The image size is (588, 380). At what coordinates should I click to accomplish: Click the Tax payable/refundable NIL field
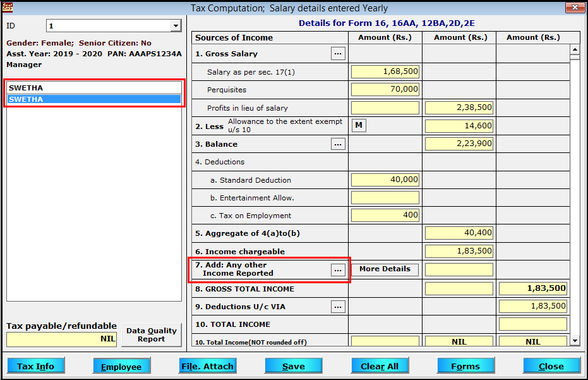[x=61, y=340]
